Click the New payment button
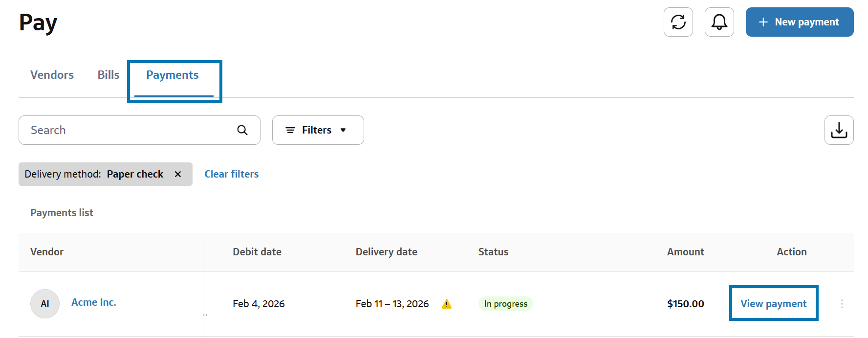 [799, 22]
